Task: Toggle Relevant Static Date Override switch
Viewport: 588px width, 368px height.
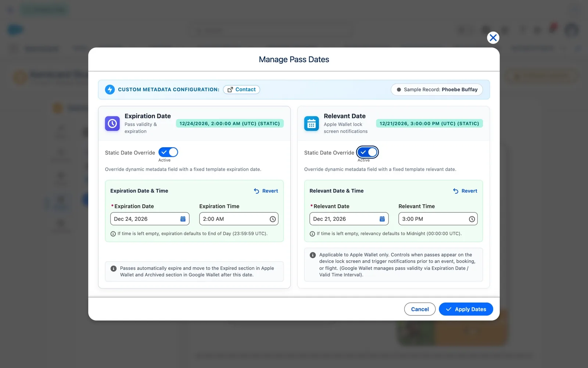Action: click(x=367, y=152)
